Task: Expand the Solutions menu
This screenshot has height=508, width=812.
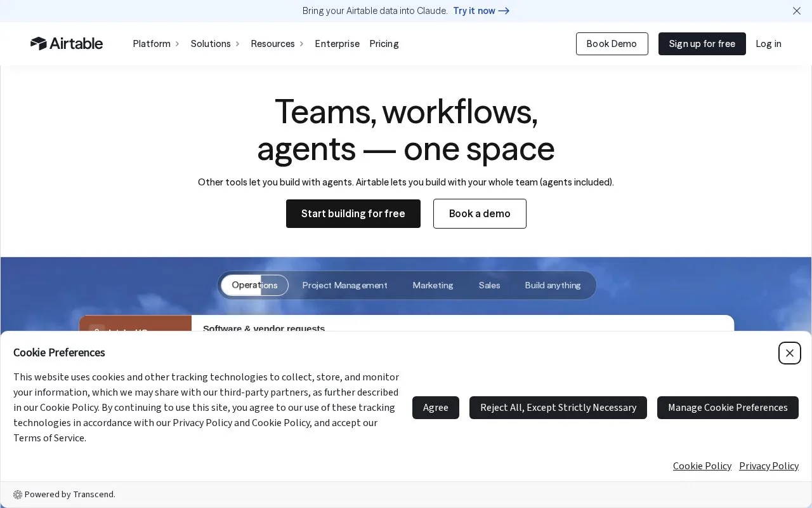Action: click(x=215, y=44)
